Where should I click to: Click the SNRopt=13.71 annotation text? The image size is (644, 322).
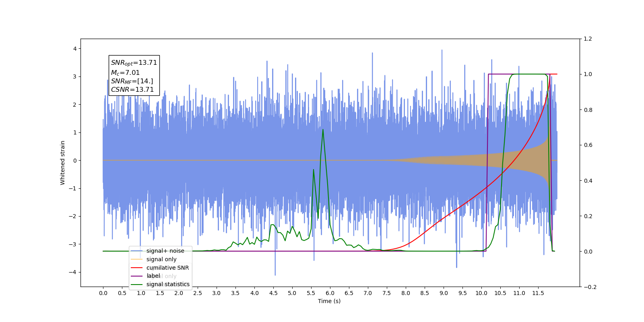pos(134,63)
